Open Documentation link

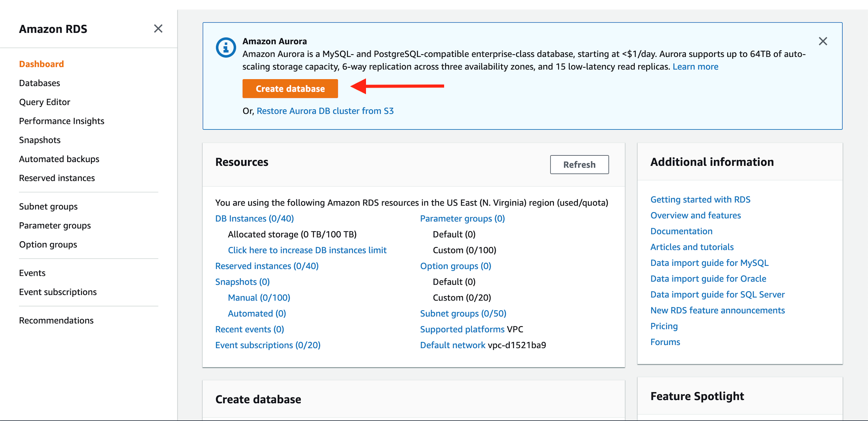pyautogui.click(x=681, y=231)
